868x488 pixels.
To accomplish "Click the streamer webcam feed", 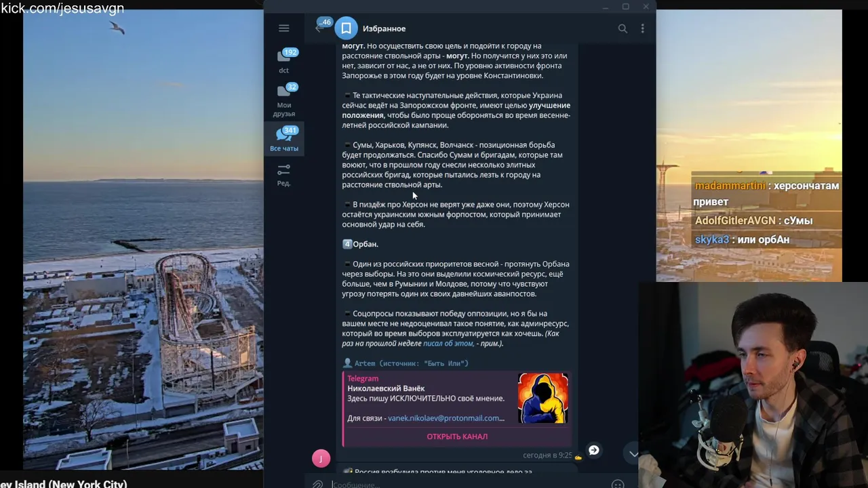I will [753, 385].
